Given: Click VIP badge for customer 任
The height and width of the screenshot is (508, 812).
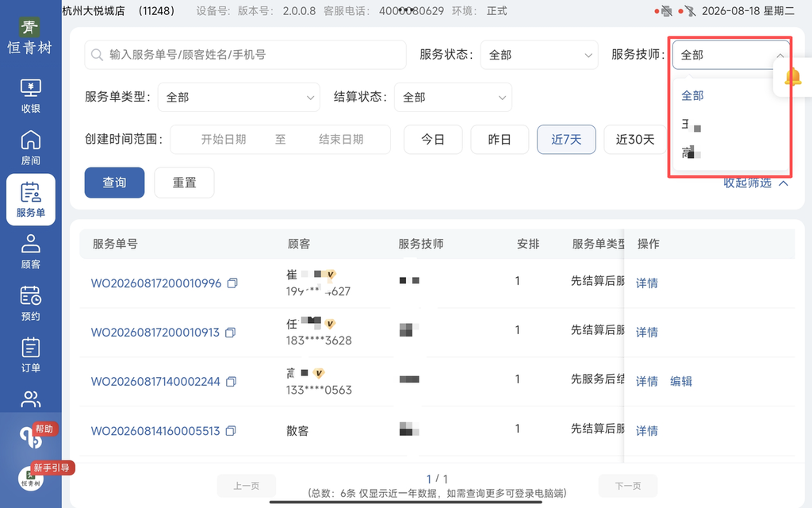Looking at the screenshot, I should click(330, 324).
